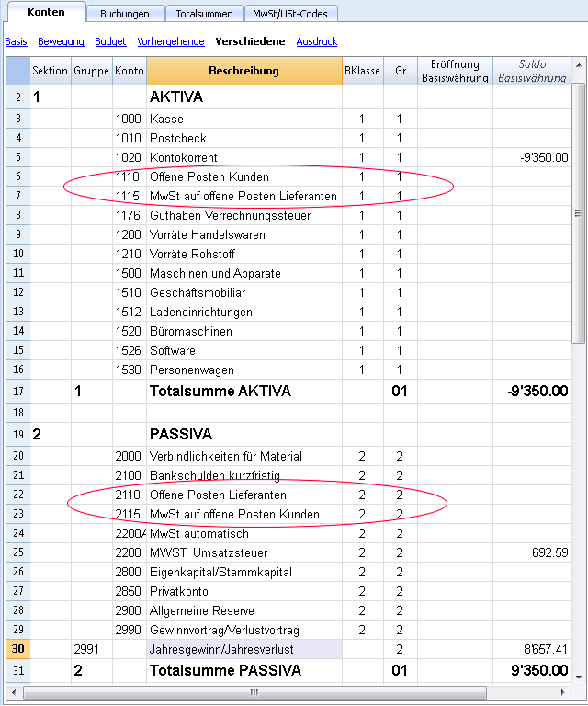Image resolution: width=588 pixels, height=706 pixels.
Task: Select the Jahresgewinn/Jahresverlust cell
Action: pos(244,649)
